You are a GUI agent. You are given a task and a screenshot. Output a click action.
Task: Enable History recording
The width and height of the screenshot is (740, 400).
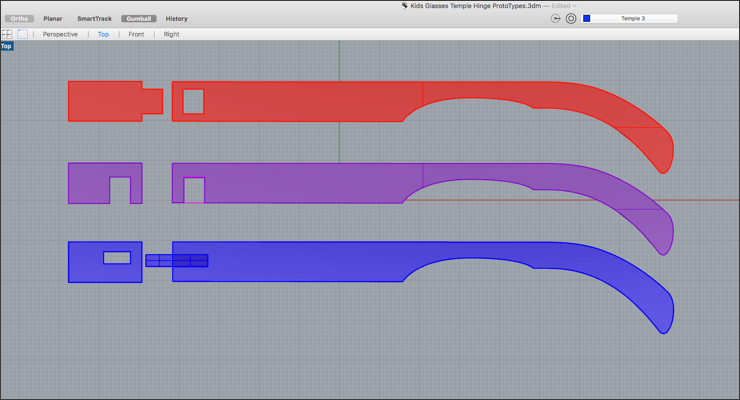[177, 19]
